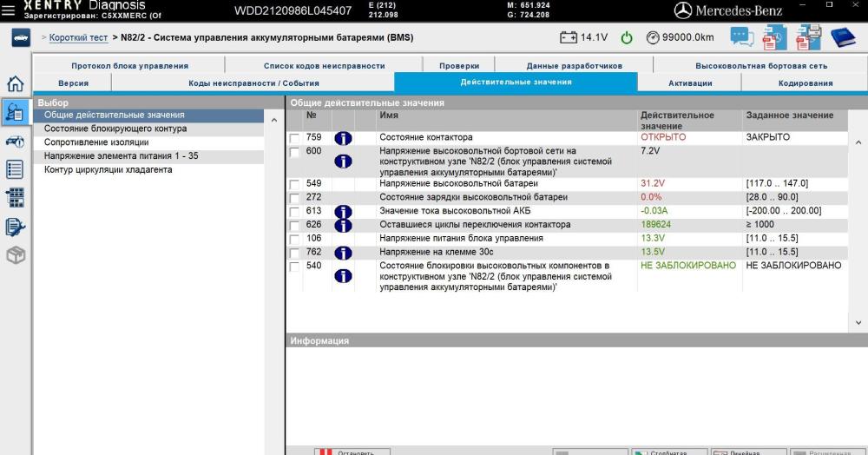
Task: Open tab Коды неисправности / События
Action: [253, 83]
